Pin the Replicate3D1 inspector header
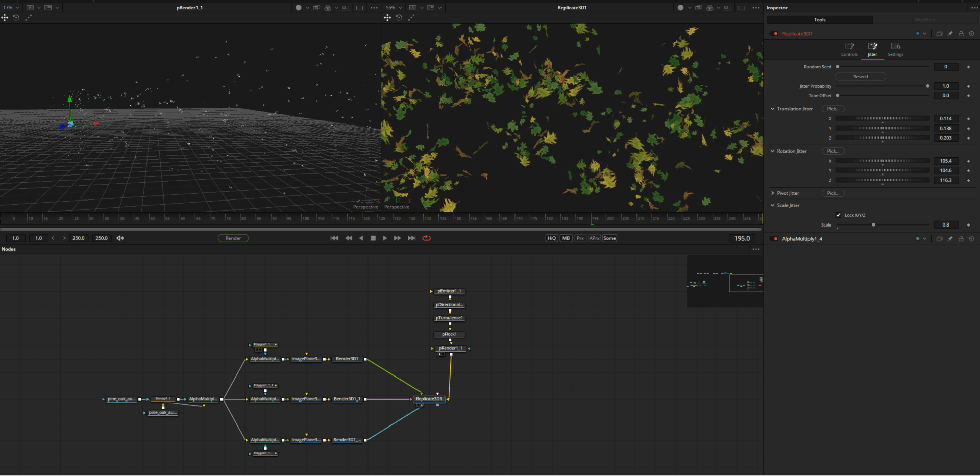 pyautogui.click(x=950, y=33)
